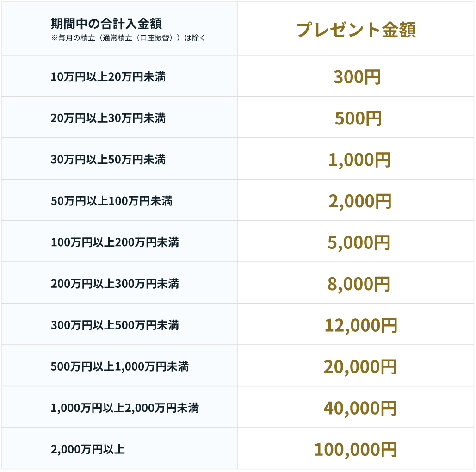Image resolution: width=476 pixels, height=472 pixels.
Task: Click the 500円 present amount
Action: [x=358, y=118]
